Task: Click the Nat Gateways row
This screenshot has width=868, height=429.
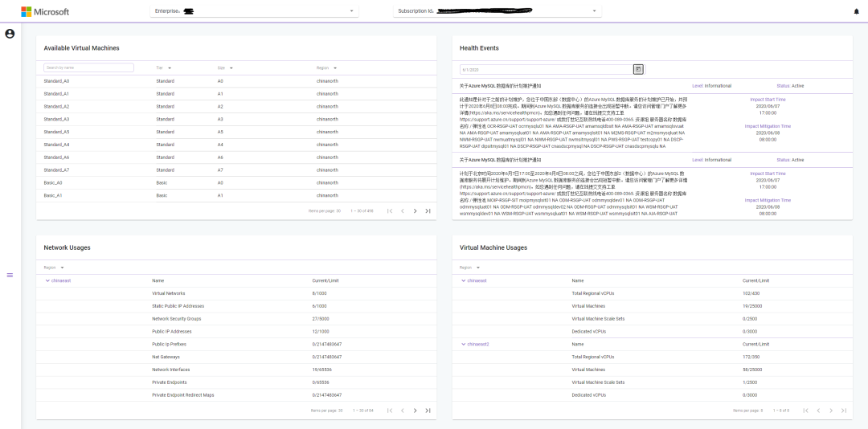Action: [236, 357]
